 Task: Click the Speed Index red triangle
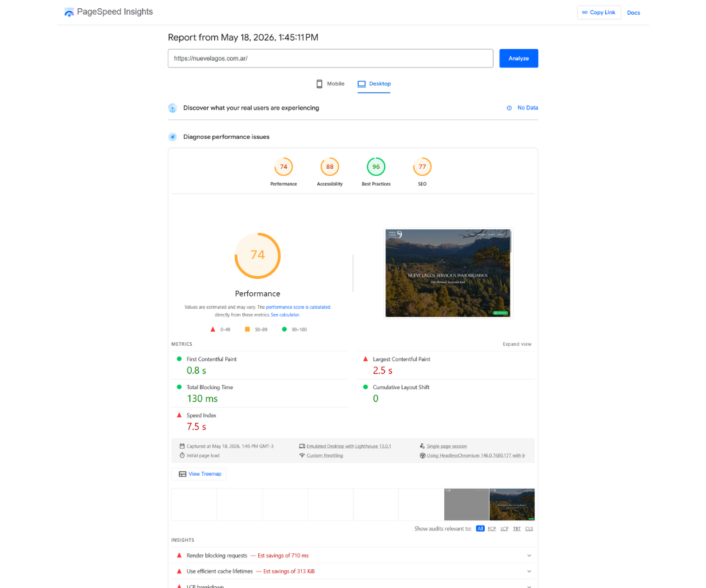point(179,415)
